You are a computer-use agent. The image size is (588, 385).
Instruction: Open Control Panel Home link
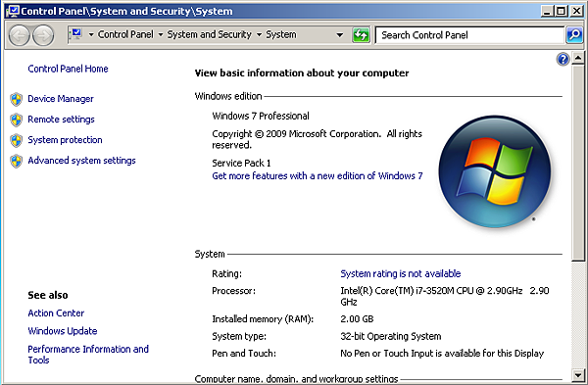(x=68, y=69)
